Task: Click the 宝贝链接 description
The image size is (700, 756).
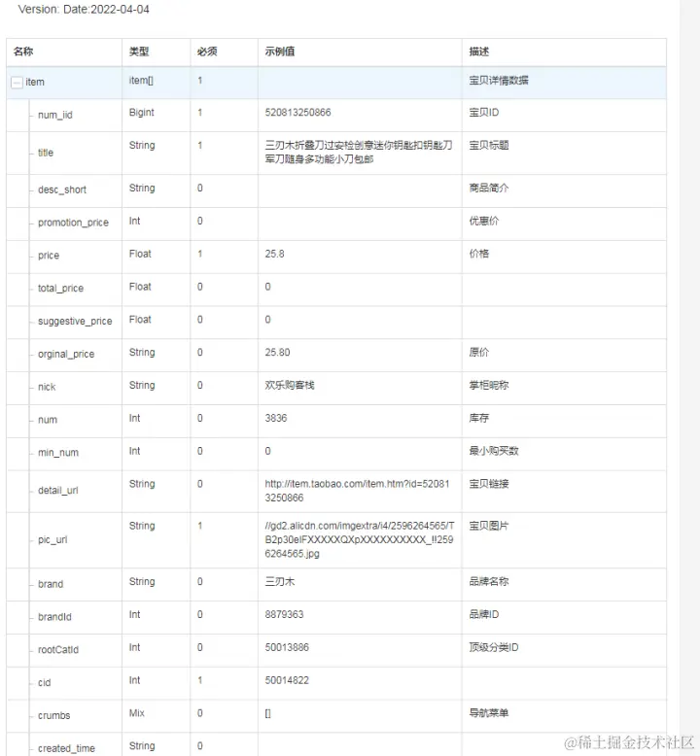Action: (x=489, y=484)
